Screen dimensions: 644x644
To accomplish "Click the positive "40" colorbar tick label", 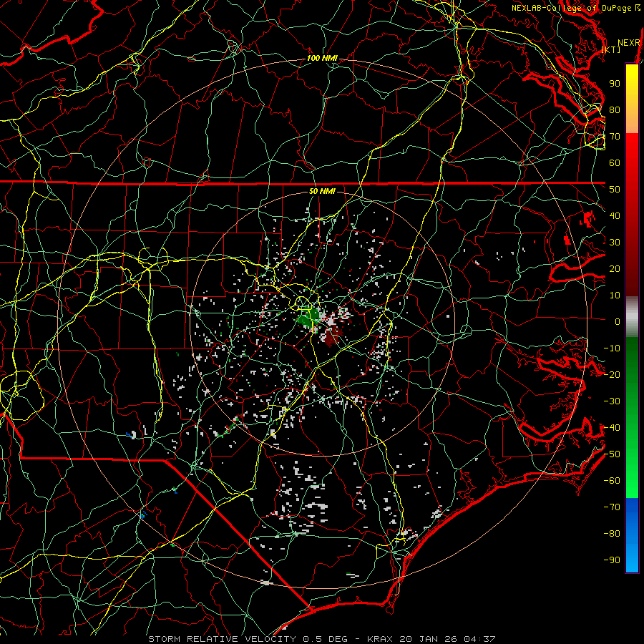I will 615,216.
